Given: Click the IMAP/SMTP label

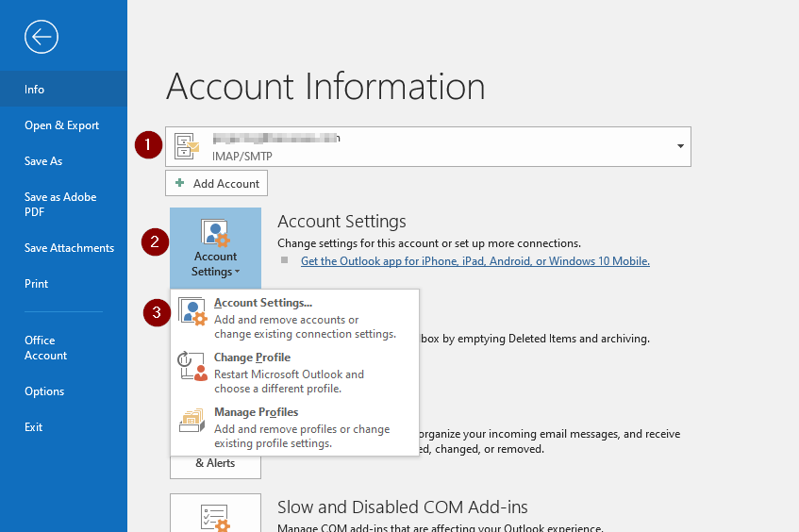Looking at the screenshot, I should coord(242,157).
